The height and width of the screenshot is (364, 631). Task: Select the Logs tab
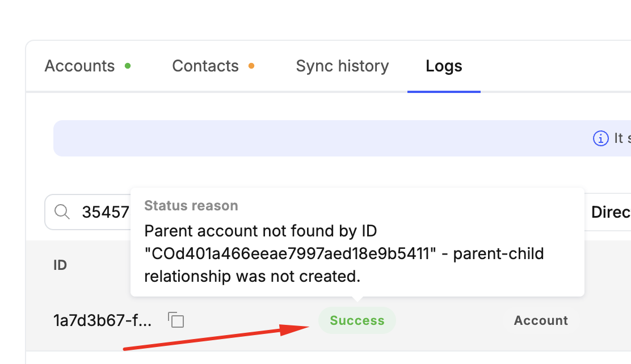click(444, 66)
